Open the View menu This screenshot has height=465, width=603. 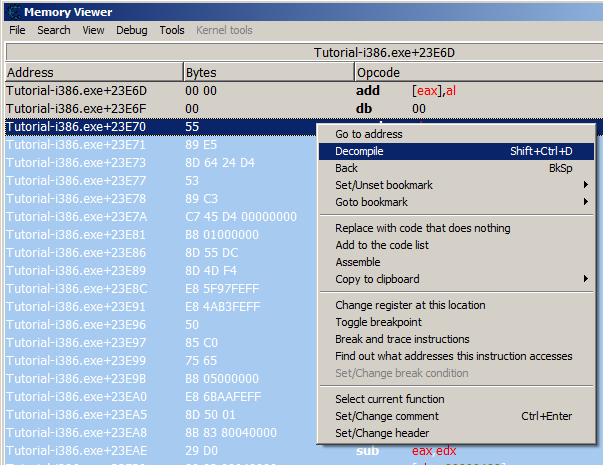[93, 30]
